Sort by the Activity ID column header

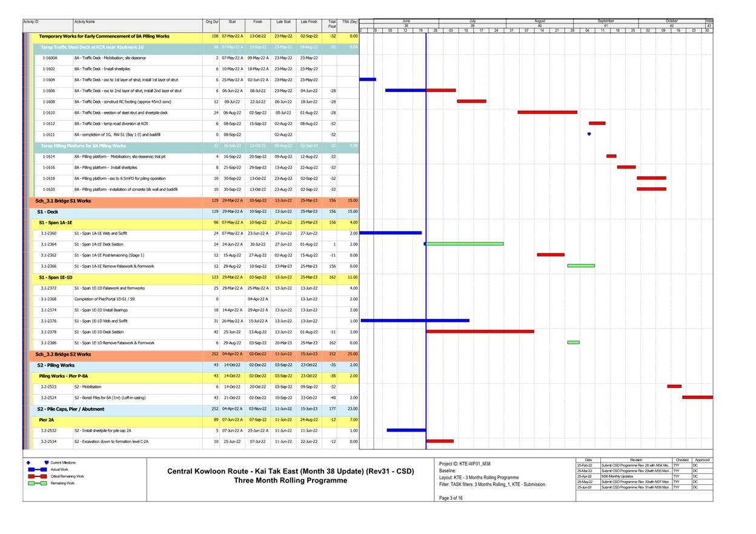[x=31, y=22]
